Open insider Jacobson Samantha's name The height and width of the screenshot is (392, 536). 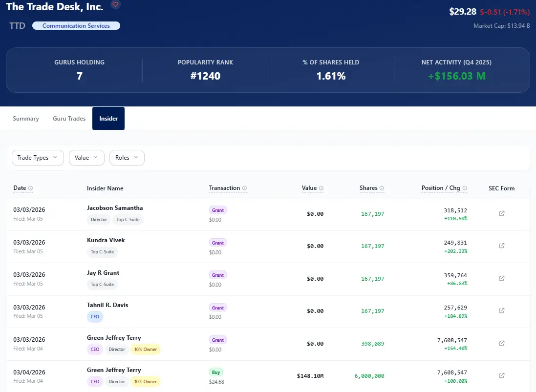click(x=115, y=207)
